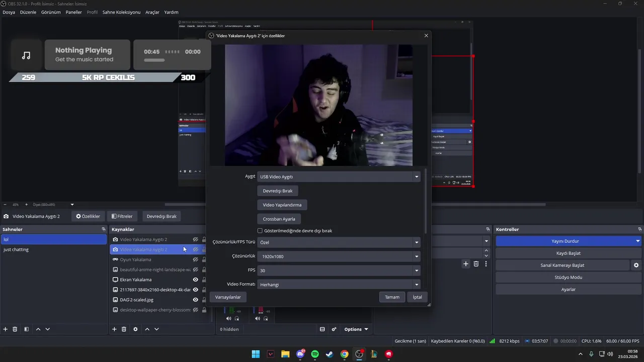Image resolution: width=644 pixels, height=362 pixels.
Task: Open source properties via the Kaynaklar gear icon
Action: pos(135,329)
